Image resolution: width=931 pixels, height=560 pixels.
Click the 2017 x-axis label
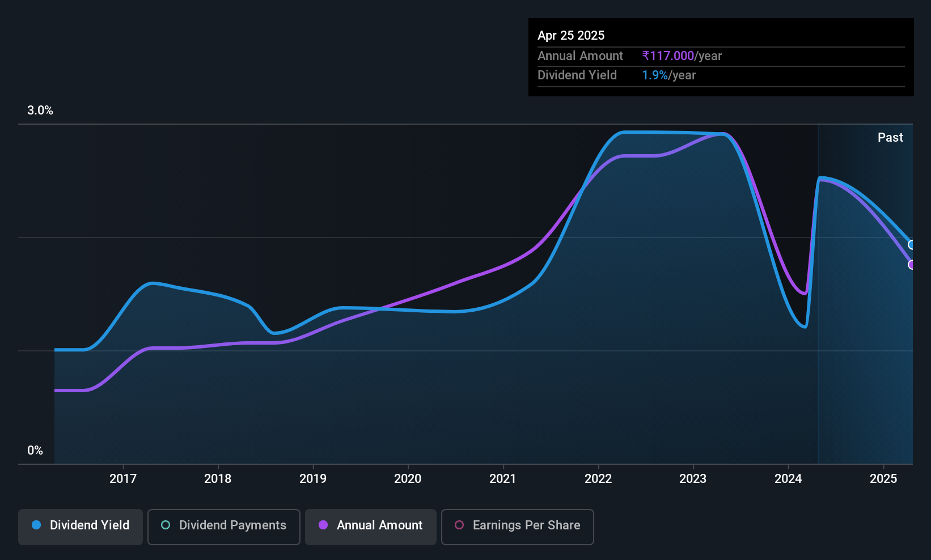123,478
